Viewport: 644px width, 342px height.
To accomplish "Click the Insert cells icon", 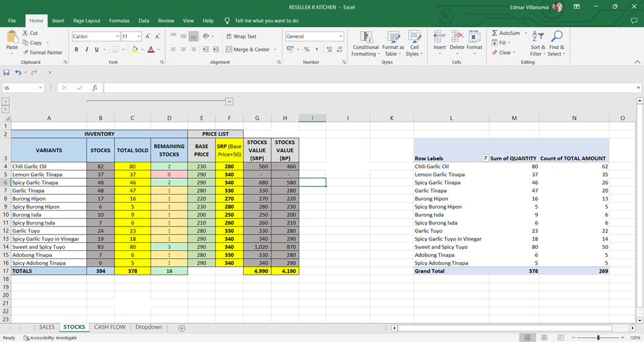I will (x=439, y=36).
